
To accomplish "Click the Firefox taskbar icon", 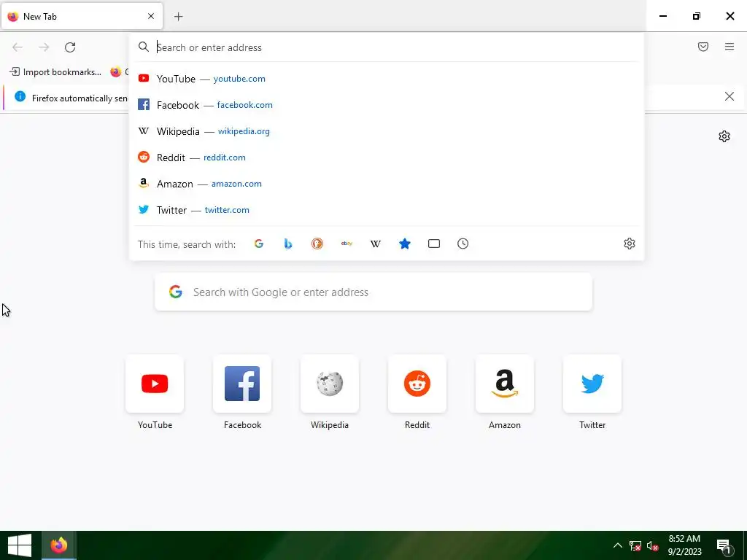I will pyautogui.click(x=59, y=545).
